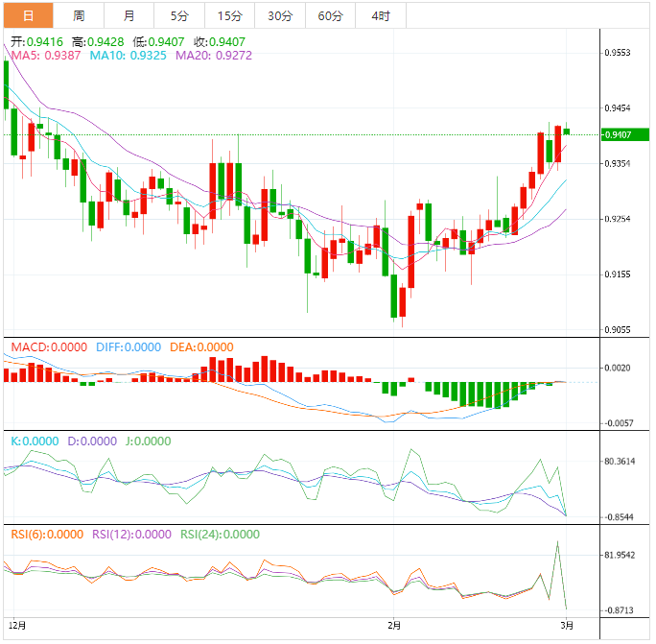The height and width of the screenshot is (644, 656).
Task: Switch to the 日 (daily) chart tab
Action: point(28,16)
